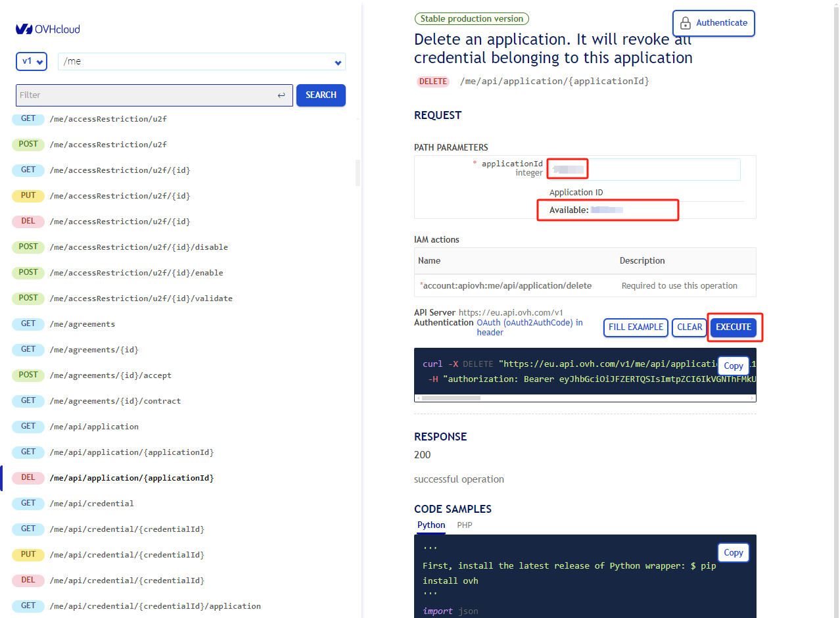Click the Authenticate button
840x618 pixels.
[714, 23]
